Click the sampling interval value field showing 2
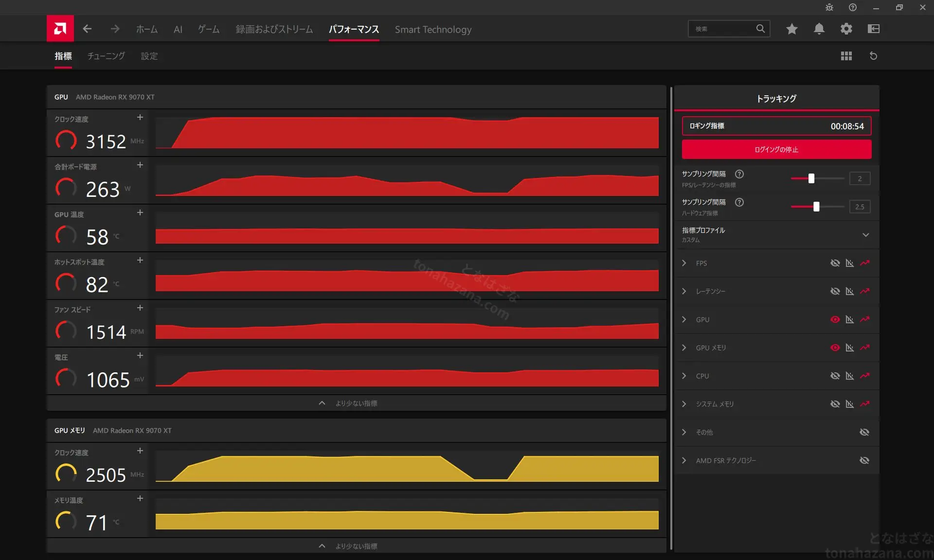Viewport: 934px width, 560px height. click(x=860, y=178)
